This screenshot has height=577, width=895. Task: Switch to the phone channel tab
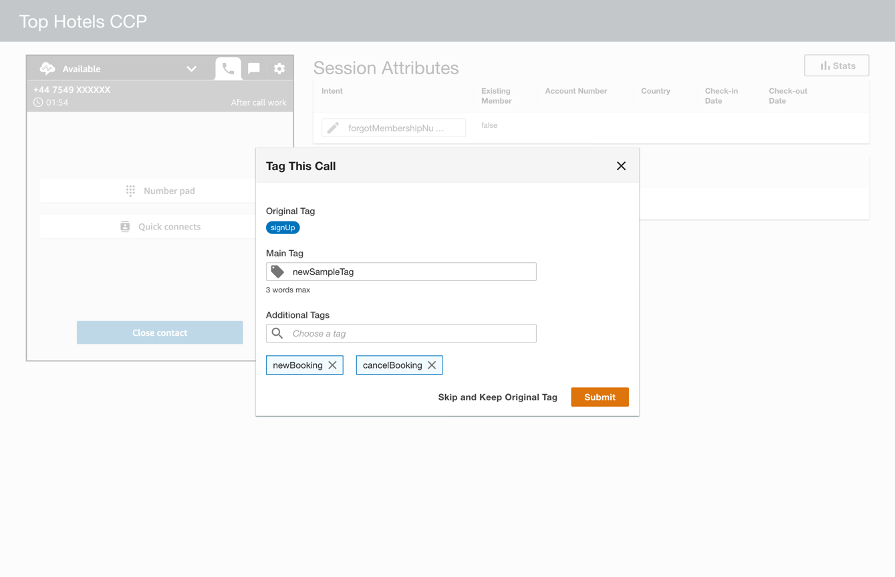[228, 68]
